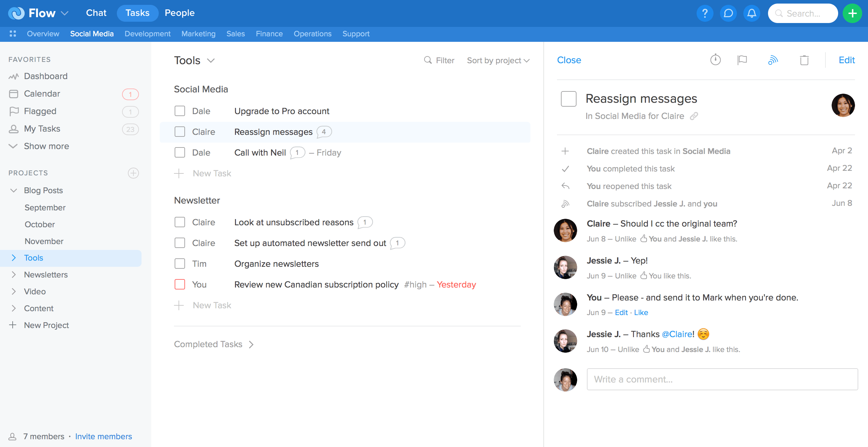
Task: Open help via question mark icon
Action: 705,14
